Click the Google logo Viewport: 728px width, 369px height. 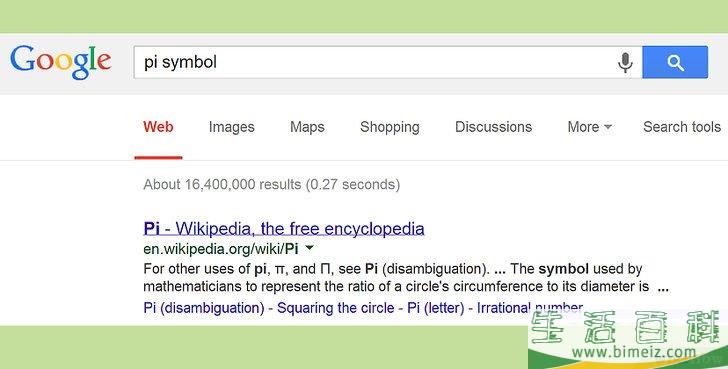pyautogui.click(x=61, y=62)
